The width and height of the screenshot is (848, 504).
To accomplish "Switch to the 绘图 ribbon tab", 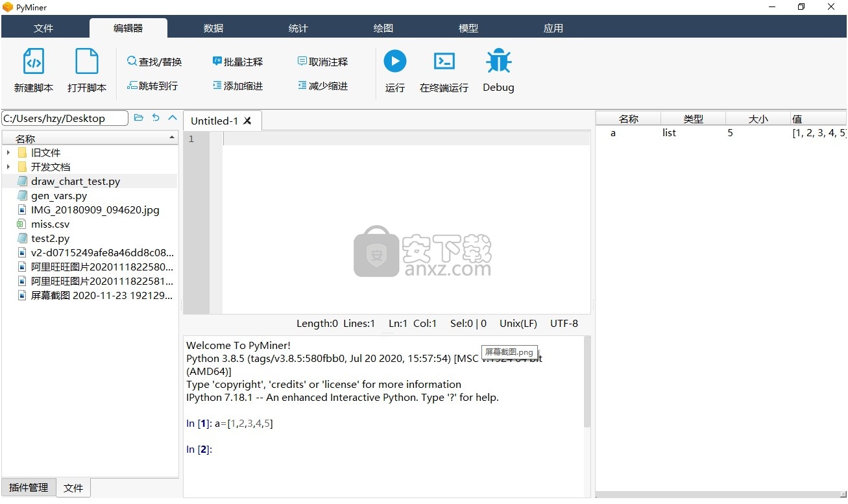I will point(383,28).
